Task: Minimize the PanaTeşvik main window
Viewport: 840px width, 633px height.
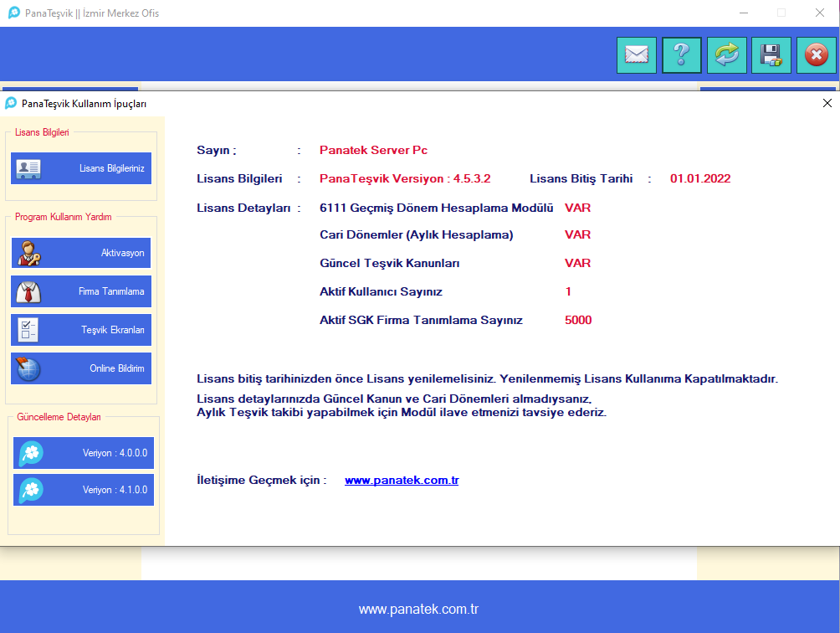Action: (744, 13)
